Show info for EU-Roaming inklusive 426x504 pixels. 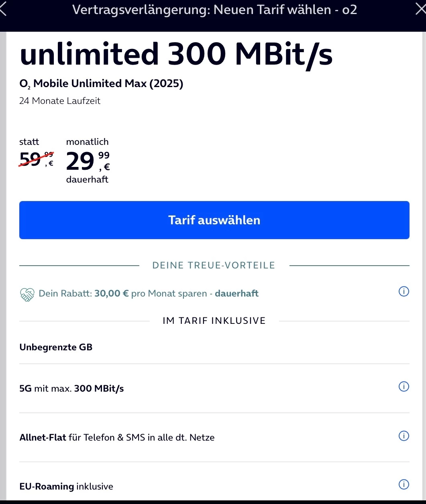404,485
